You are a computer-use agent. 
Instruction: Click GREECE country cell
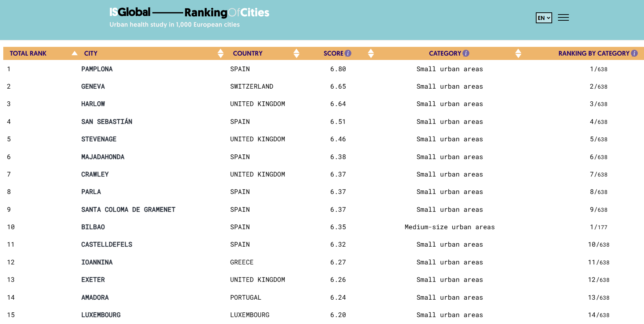click(x=242, y=262)
